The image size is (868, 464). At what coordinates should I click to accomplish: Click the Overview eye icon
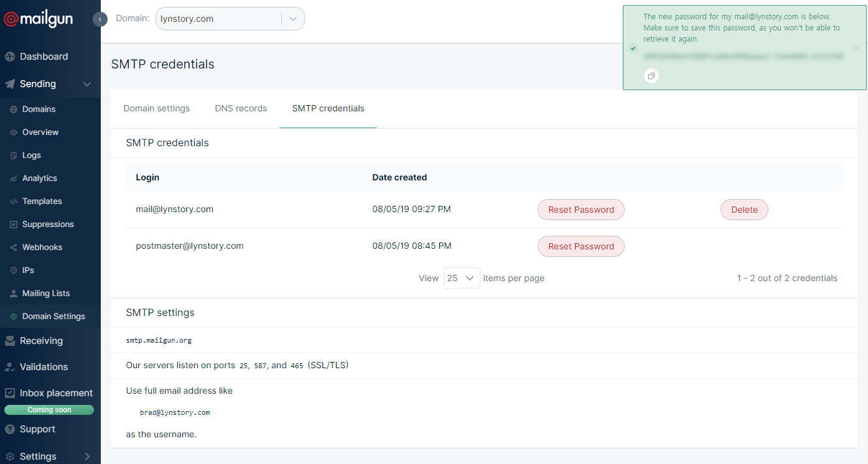point(14,132)
